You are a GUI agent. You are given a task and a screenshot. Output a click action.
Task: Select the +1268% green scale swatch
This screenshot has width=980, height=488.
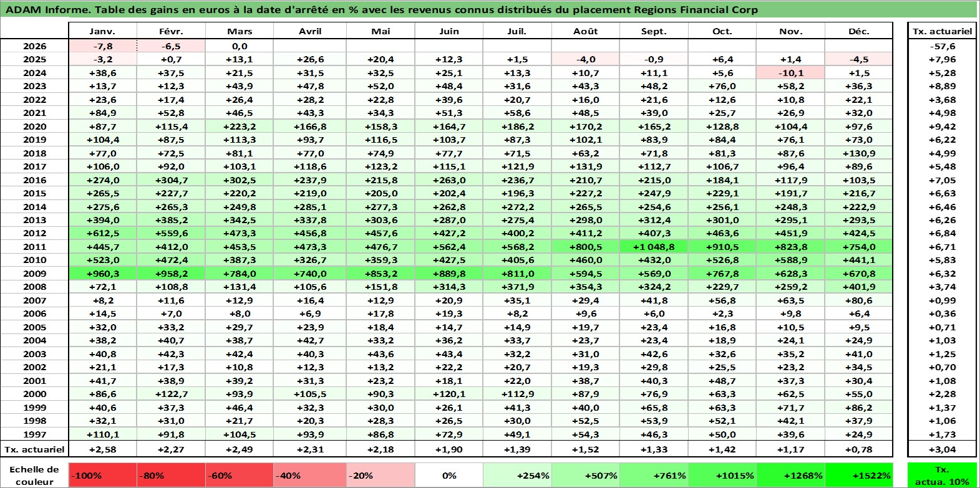click(x=790, y=476)
